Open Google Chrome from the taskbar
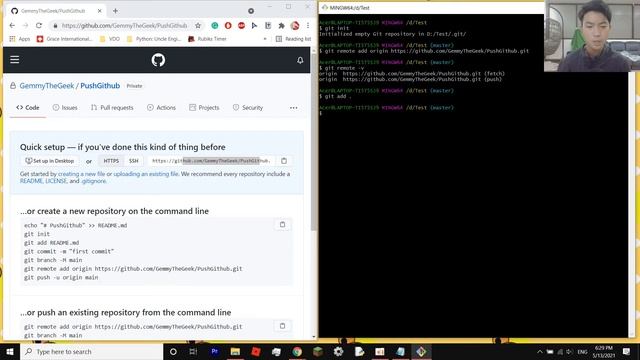Screen dimensions: 640x360 click(297, 351)
